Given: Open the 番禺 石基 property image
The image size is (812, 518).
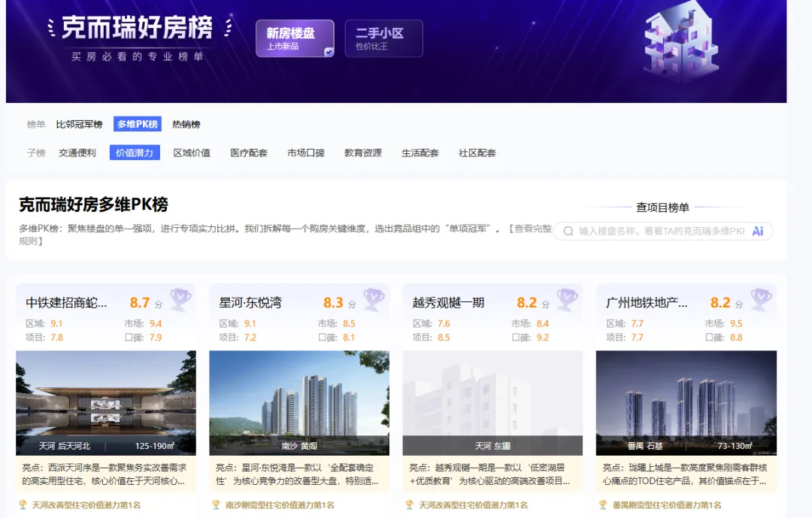Looking at the screenshot, I should pyautogui.click(x=686, y=403).
